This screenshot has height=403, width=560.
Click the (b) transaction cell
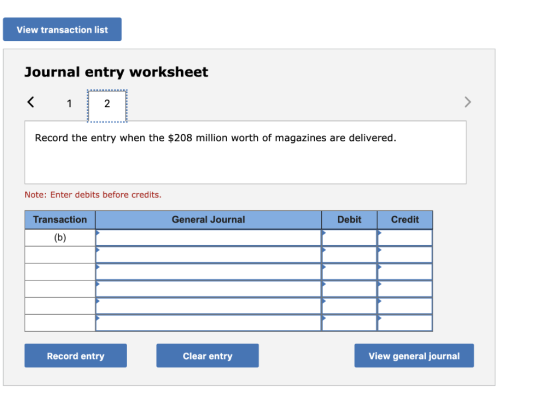[x=60, y=238]
